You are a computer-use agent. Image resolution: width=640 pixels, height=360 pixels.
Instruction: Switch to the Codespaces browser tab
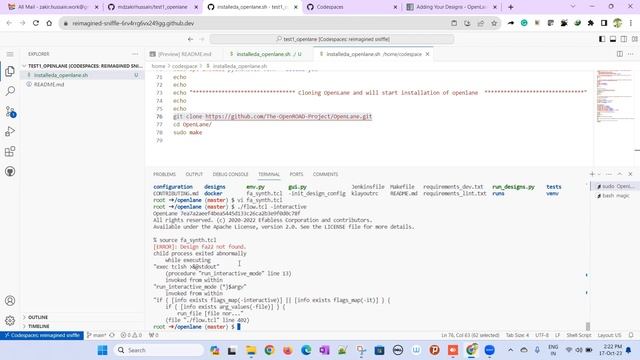tap(352, 7)
